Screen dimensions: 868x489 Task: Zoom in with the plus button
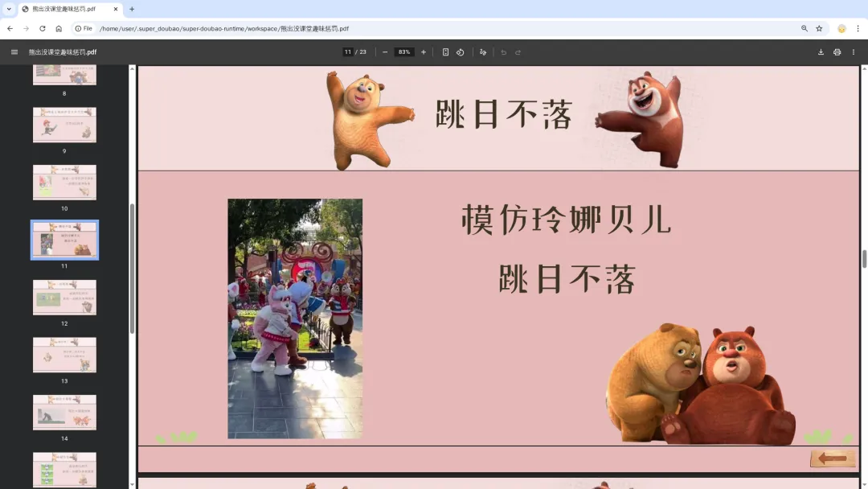424,52
